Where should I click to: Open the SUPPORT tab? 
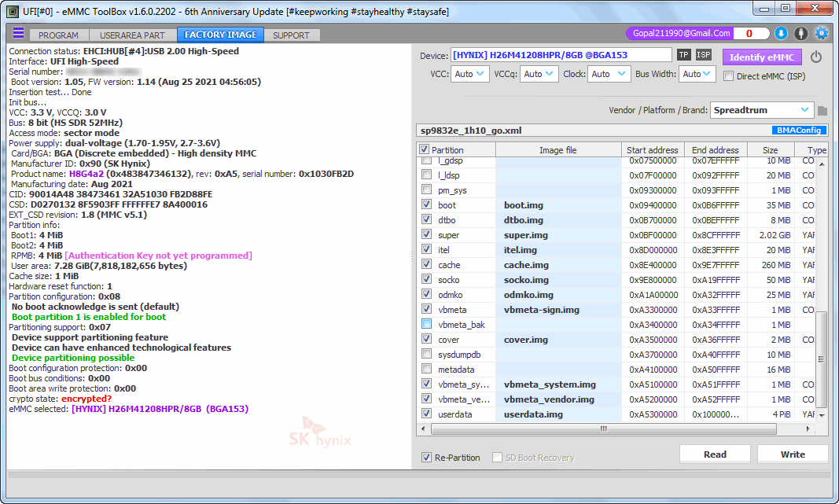[291, 35]
